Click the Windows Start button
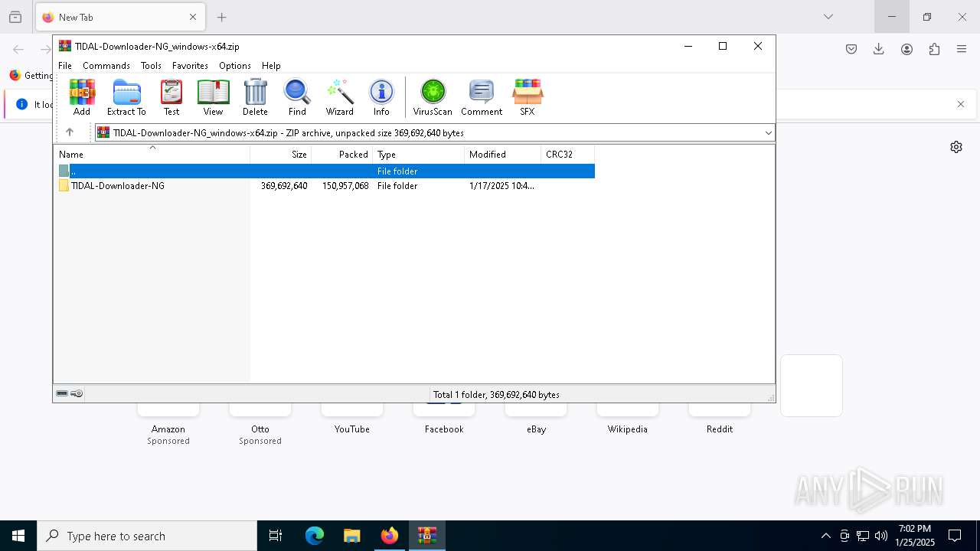 point(18,536)
